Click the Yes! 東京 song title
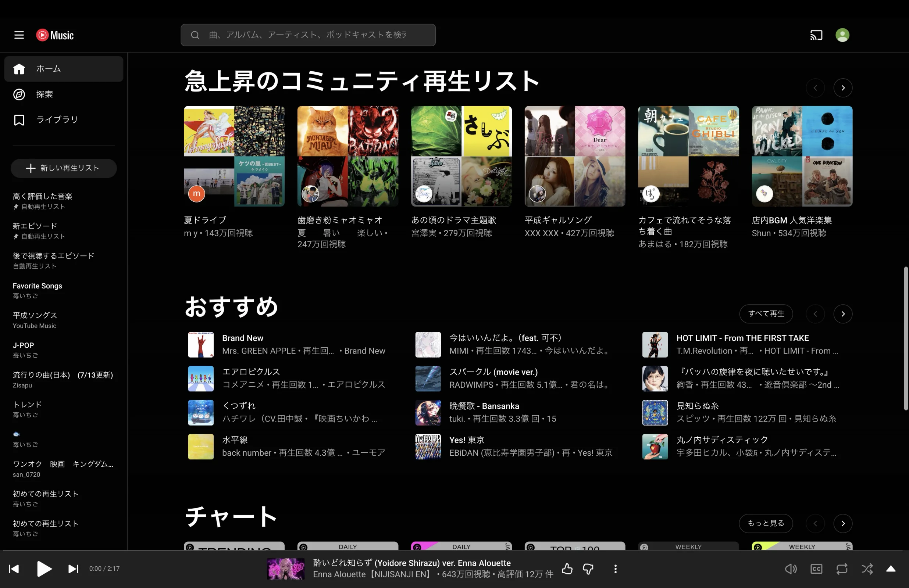Viewport: 909px width, 588px height. point(467,440)
